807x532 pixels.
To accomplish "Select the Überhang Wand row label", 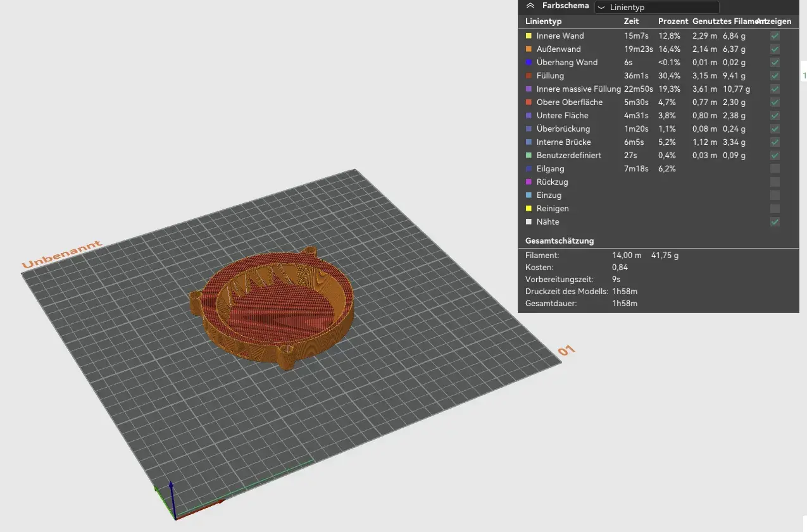I will 567,63.
